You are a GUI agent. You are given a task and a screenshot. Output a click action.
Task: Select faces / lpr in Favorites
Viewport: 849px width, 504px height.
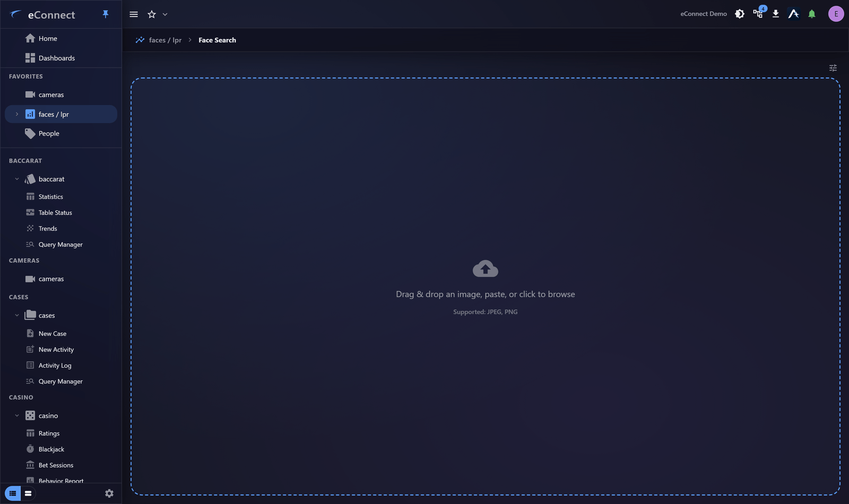[61, 114]
